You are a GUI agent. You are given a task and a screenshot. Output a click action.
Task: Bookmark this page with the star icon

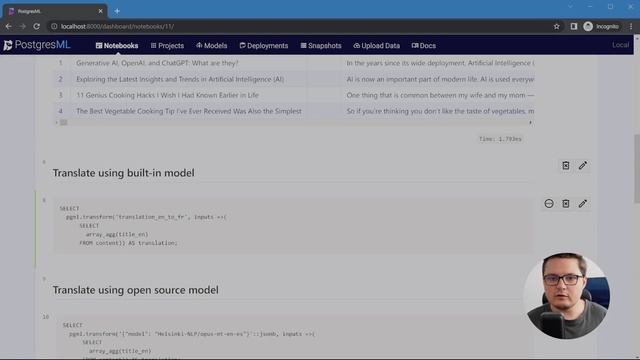tap(556, 26)
